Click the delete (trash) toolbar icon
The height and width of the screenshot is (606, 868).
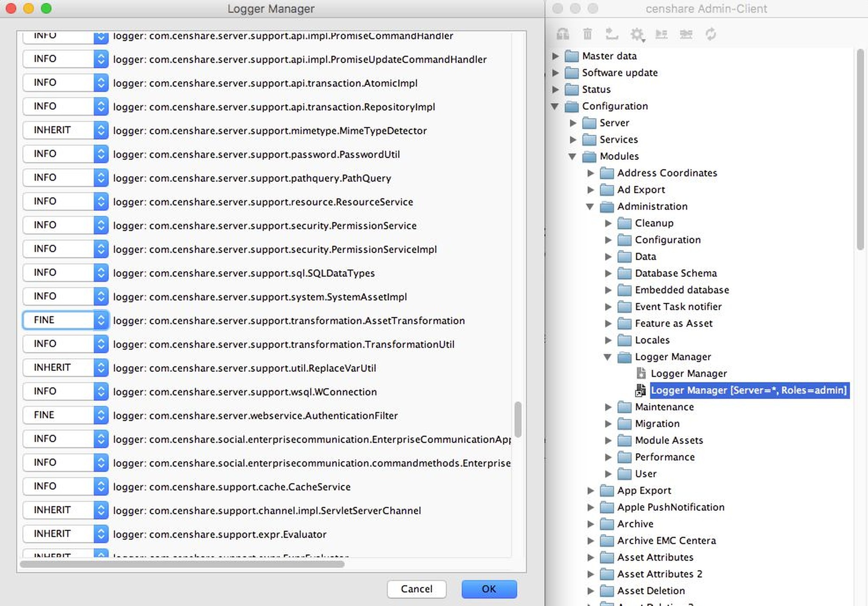click(x=587, y=34)
